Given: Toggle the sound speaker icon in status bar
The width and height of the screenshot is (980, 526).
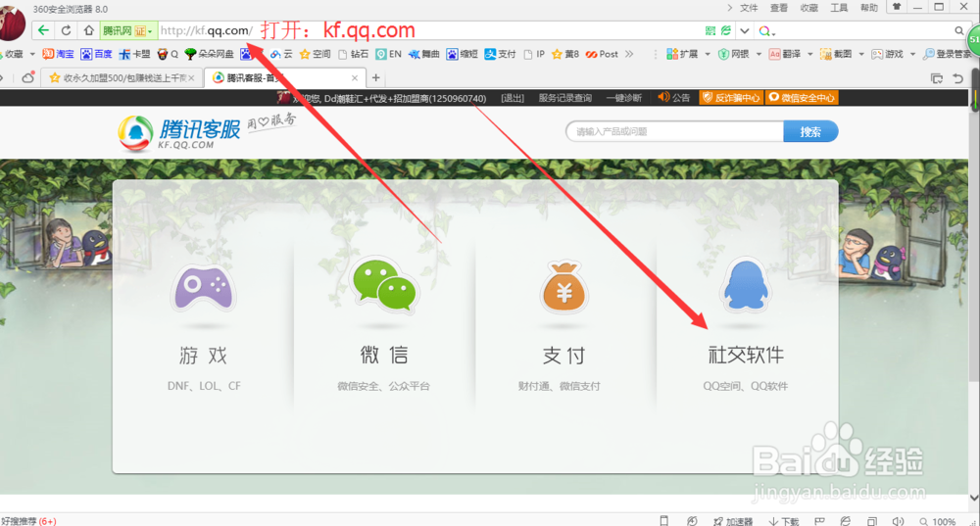Looking at the screenshot, I should click(x=898, y=521).
